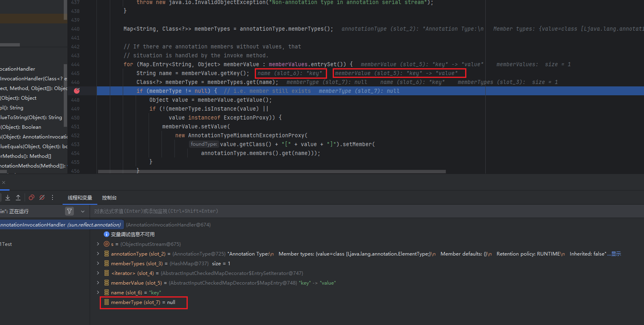Open the thread selector dropdown chevron
Image resolution: width=644 pixels, height=325 pixels.
point(83,211)
